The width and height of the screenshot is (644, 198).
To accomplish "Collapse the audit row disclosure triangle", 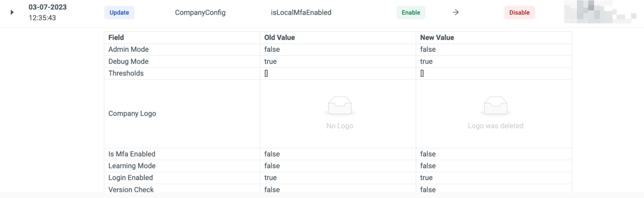I will tap(12, 13).
